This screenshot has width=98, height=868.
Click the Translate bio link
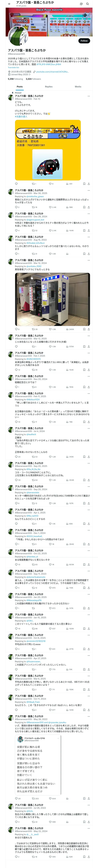click(14, 67)
